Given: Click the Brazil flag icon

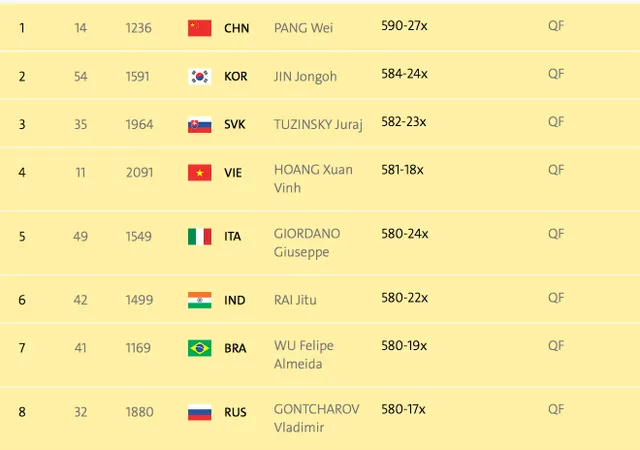Looking at the screenshot, I should point(200,348).
